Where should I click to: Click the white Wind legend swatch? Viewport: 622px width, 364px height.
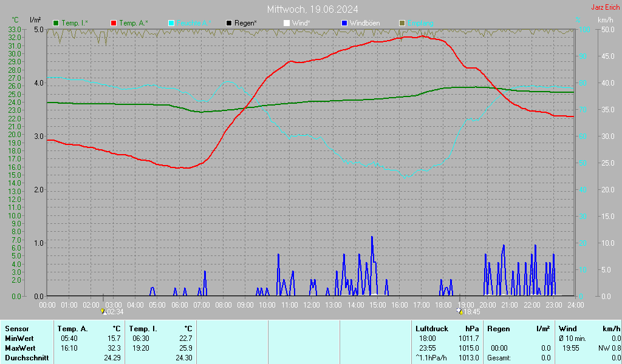click(x=287, y=23)
